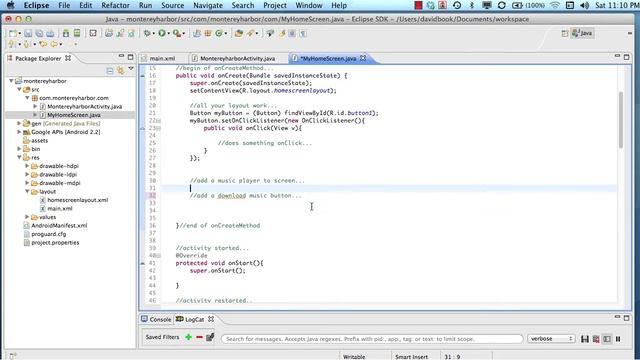Click the LogCat clear log icon
Image resolution: width=640 pixels, height=360 pixels.
(x=596, y=339)
